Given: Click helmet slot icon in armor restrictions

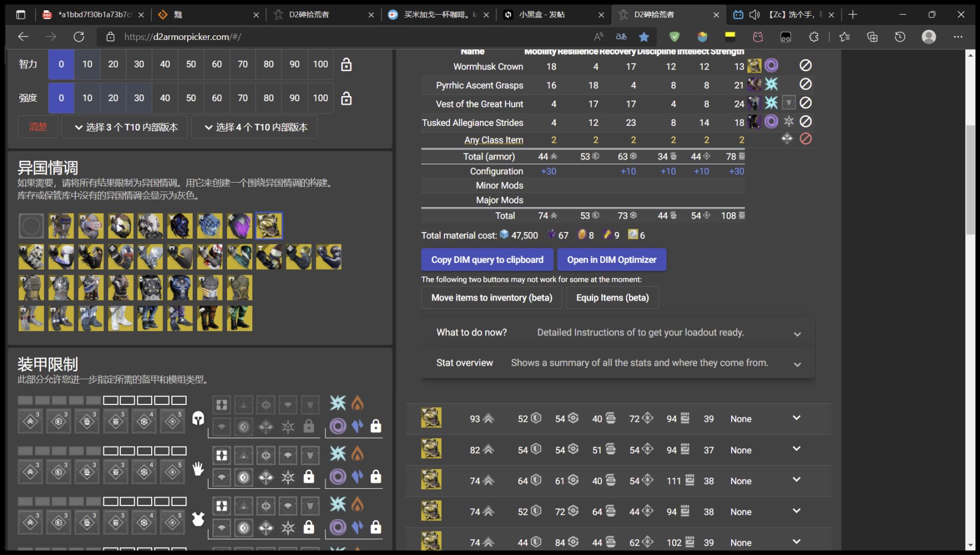Looking at the screenshot, I should (x=198, y=418).
